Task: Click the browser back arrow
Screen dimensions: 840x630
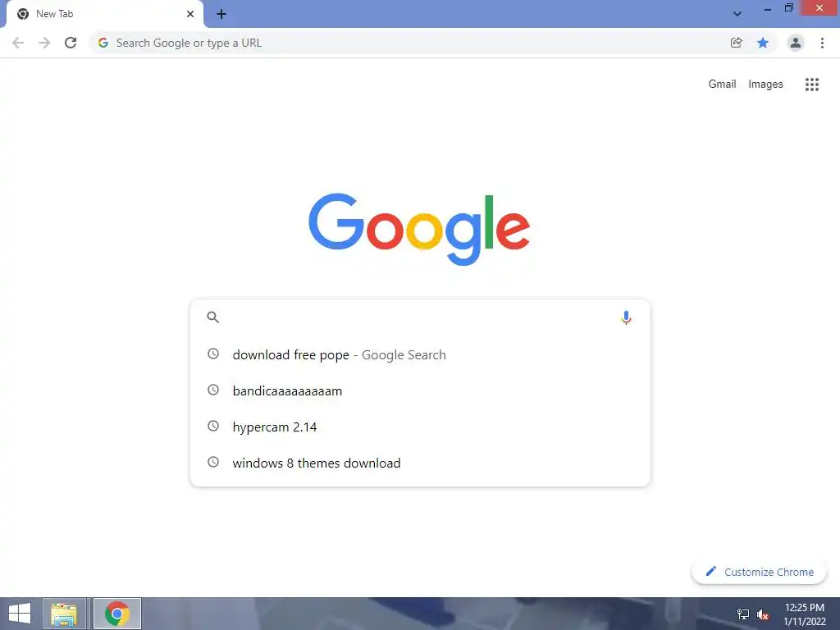Action: (18, 43)
